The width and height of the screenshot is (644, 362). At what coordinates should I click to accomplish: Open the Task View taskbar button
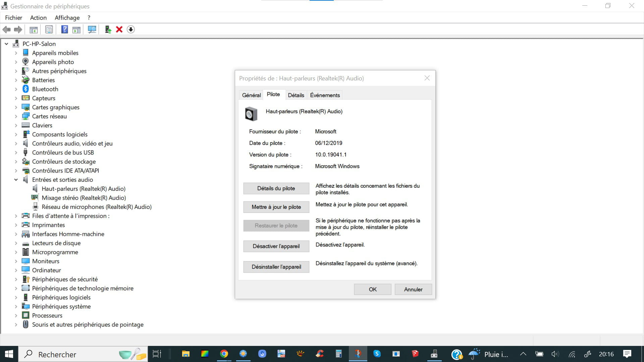(x=157, y=354)
